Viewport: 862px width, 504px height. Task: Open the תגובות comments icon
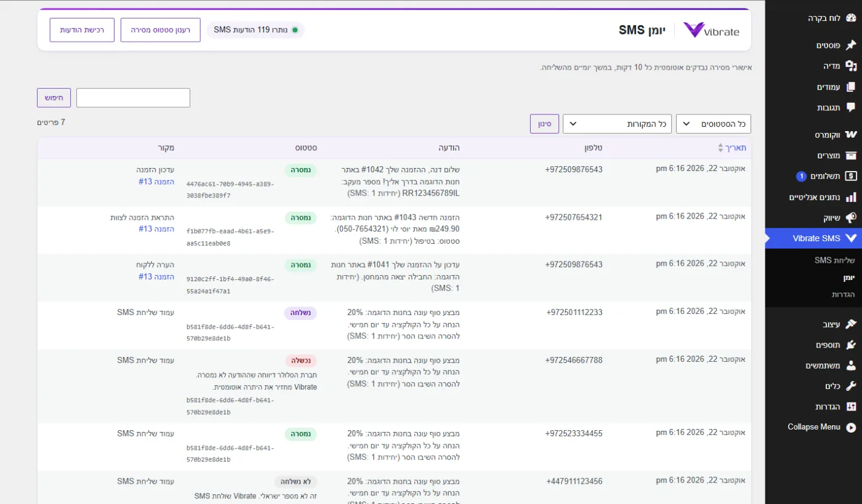coord(851,108)
